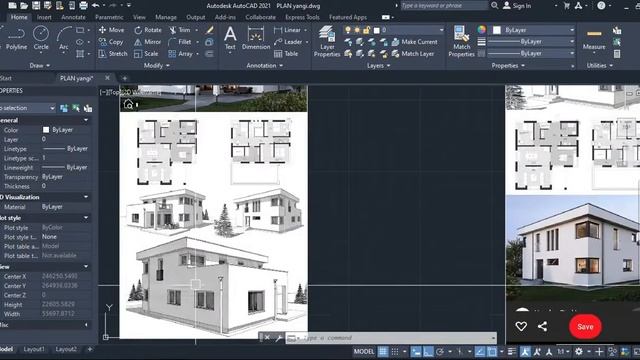Screen dimensions: 640x360
Task: Open the Output ribbon tab
Action: pos(196,17)
